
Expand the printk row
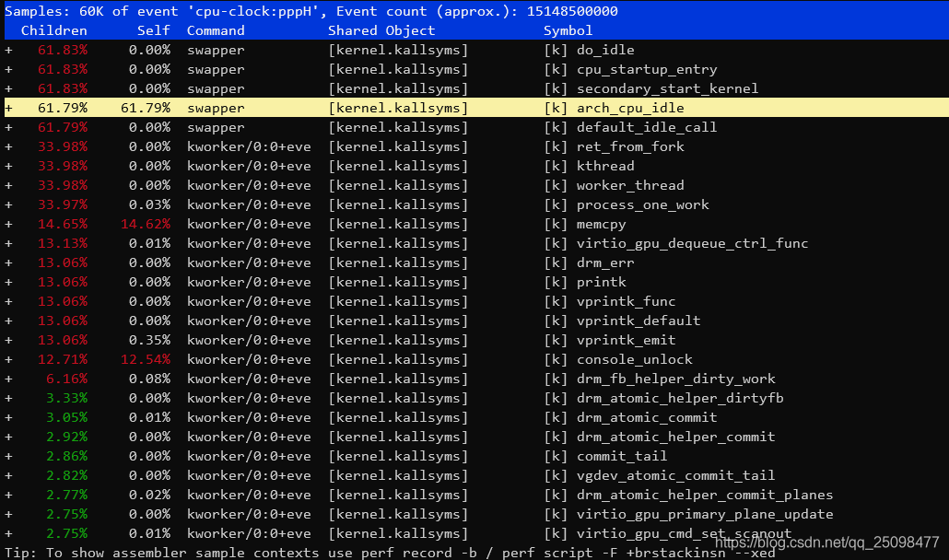pyautogui.click(x=8, y=282)
